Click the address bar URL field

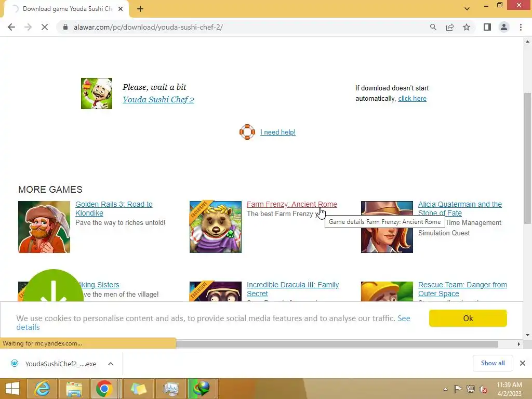pos(244,27)
